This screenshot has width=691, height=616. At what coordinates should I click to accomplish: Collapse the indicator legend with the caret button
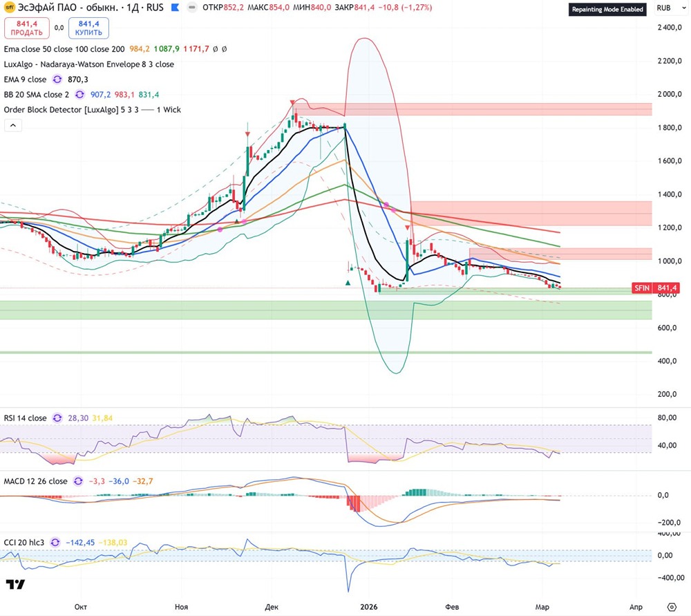[13, 126]
